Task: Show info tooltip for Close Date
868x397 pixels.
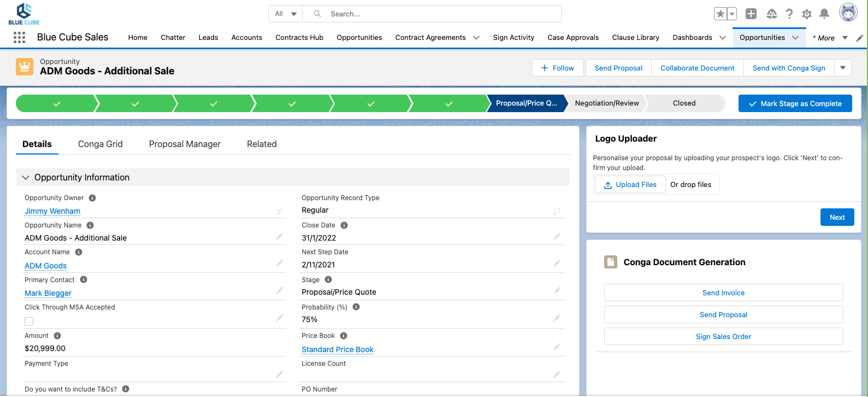Action: (344, 225)
